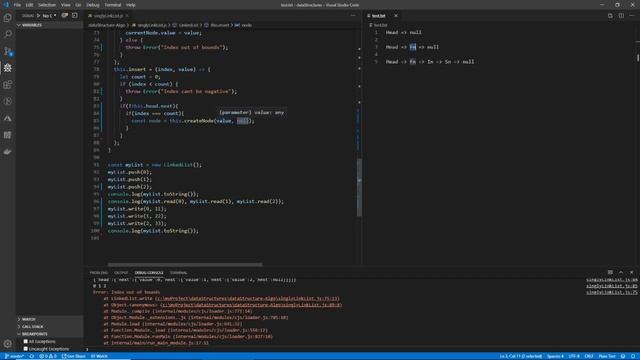Click the Azure 'A' icon in activity bar
640x360 pixels.
7,118
